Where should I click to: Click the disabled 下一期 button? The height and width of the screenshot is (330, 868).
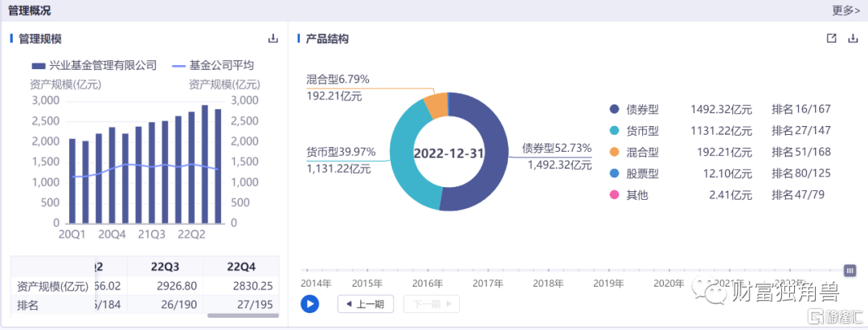click(x=432, y=304)
